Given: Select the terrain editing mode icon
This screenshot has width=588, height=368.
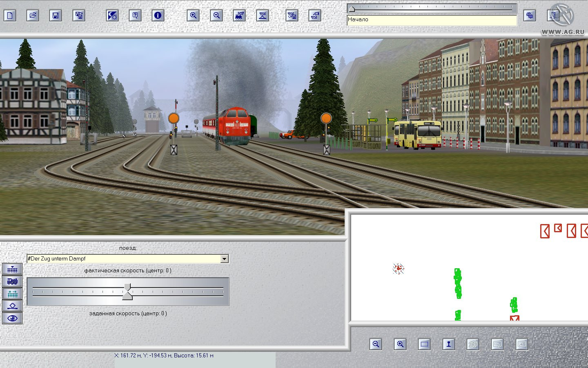Looking at the screenshot, I should [12, 306].
